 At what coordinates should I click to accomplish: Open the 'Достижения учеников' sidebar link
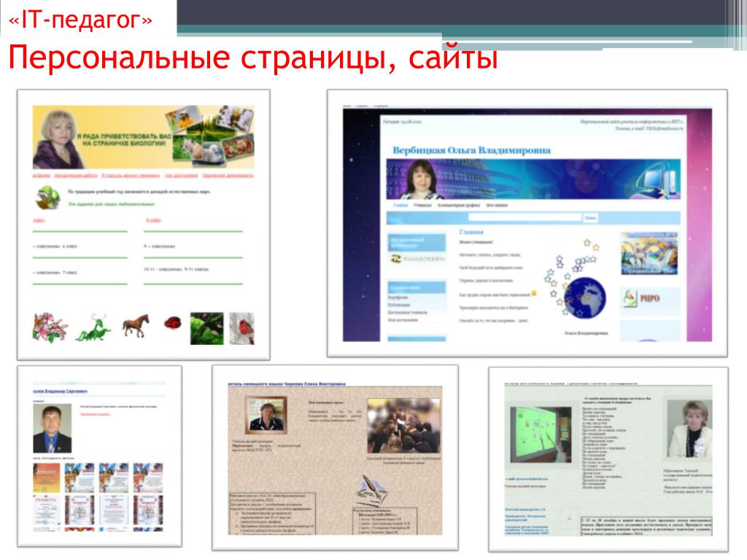click(x=407, y=312)
